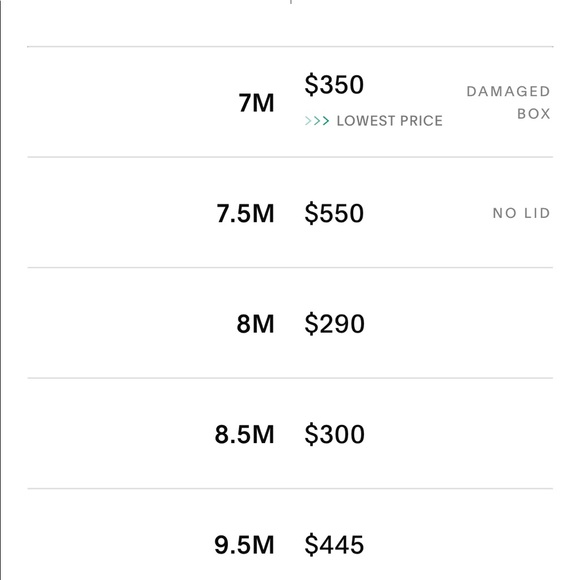Image resolution: width=580 pixels, height=580 pixels.
Task: Choose the $300 price listing
Action: tap(334, 434)
